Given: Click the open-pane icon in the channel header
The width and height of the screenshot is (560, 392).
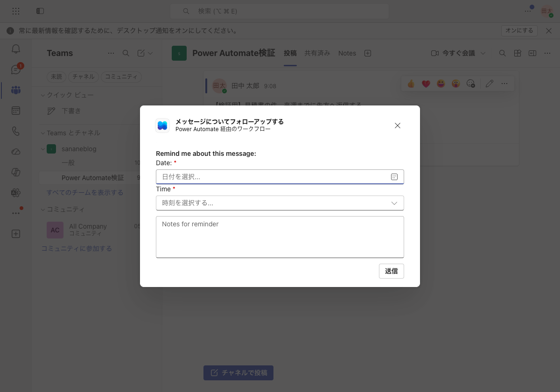Looking at the screenshot, I should 532,53.
